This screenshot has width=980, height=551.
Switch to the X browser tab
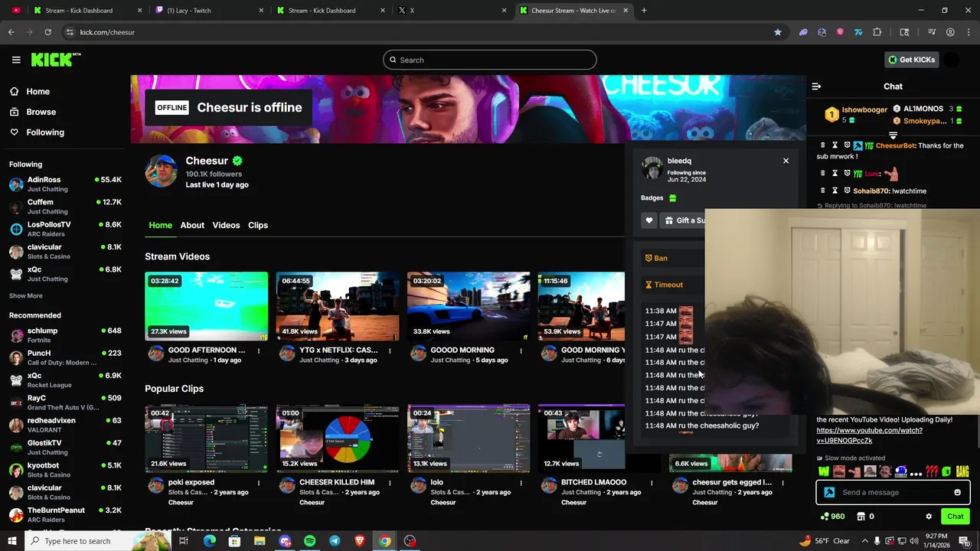tap(452, 11)
